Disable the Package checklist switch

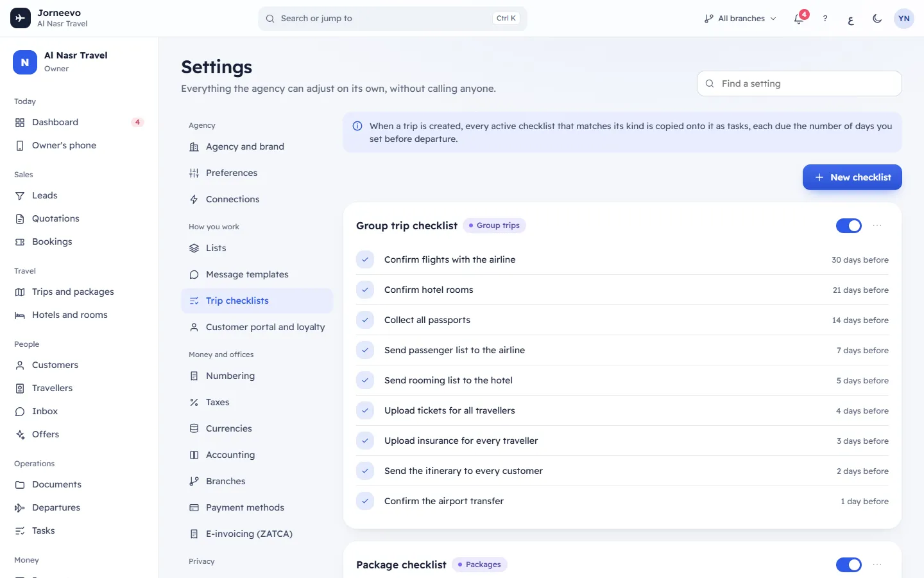pyautogui.click(x=849, y=565)
